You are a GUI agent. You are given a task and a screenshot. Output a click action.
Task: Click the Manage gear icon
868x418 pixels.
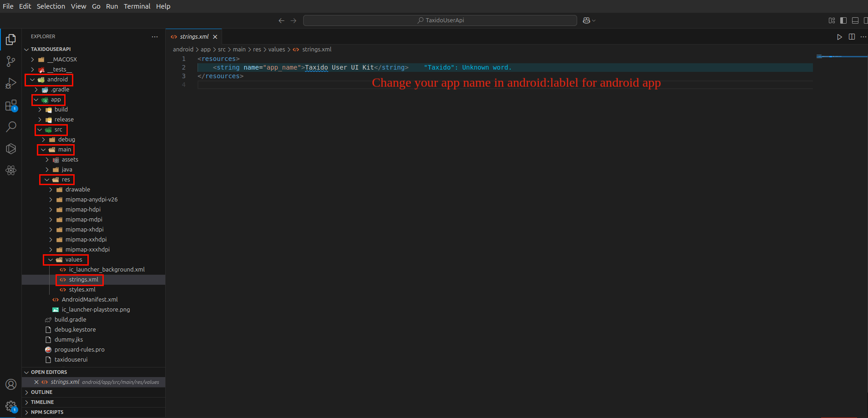11,406
